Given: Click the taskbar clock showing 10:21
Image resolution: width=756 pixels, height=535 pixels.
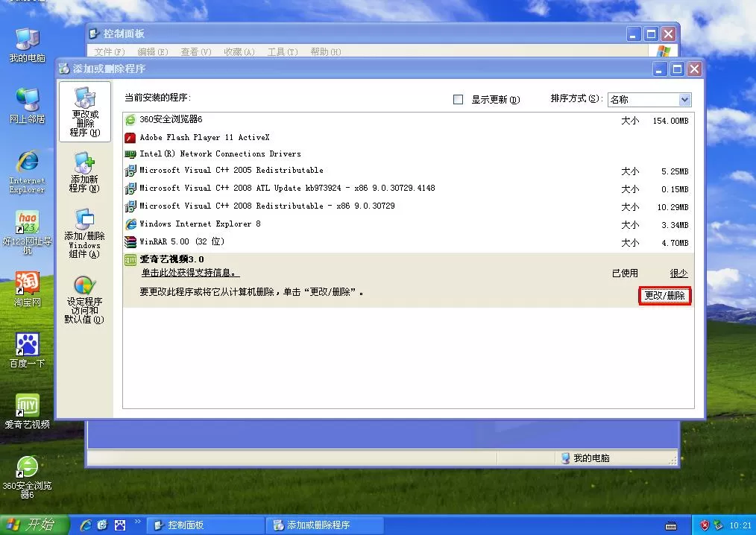Looking at the screenshot, I should (x=740, y=525).
